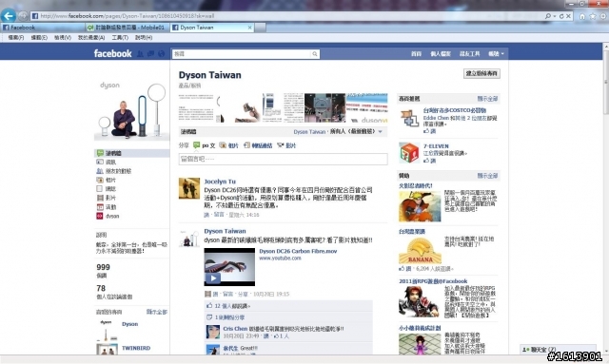609x364 pixels.
Task: Play the Dyson DC26 video thumbnail
Action: (x=229, y=267)
